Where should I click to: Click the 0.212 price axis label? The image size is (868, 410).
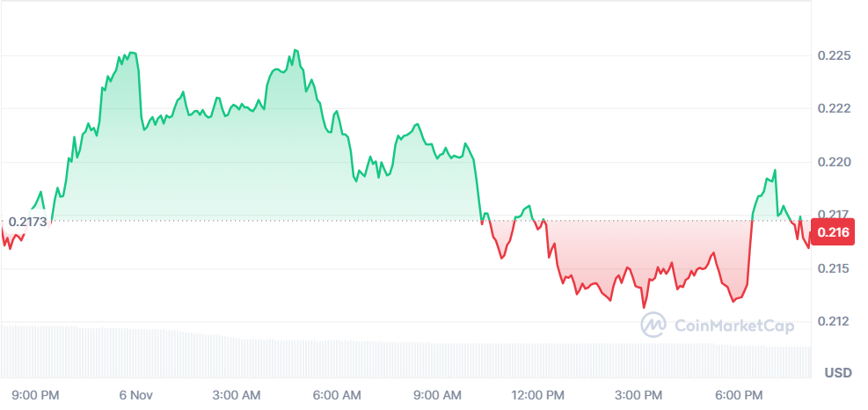point(834,321)
